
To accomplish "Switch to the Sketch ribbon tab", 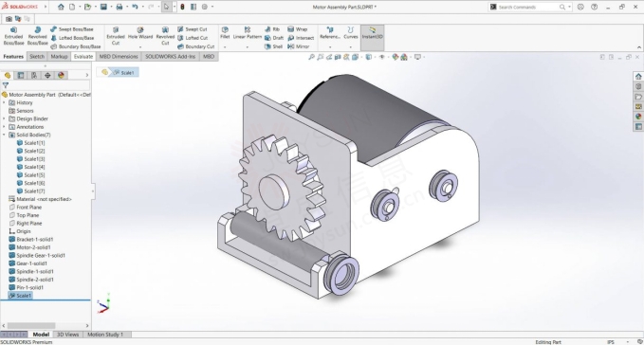I will 37,56.
